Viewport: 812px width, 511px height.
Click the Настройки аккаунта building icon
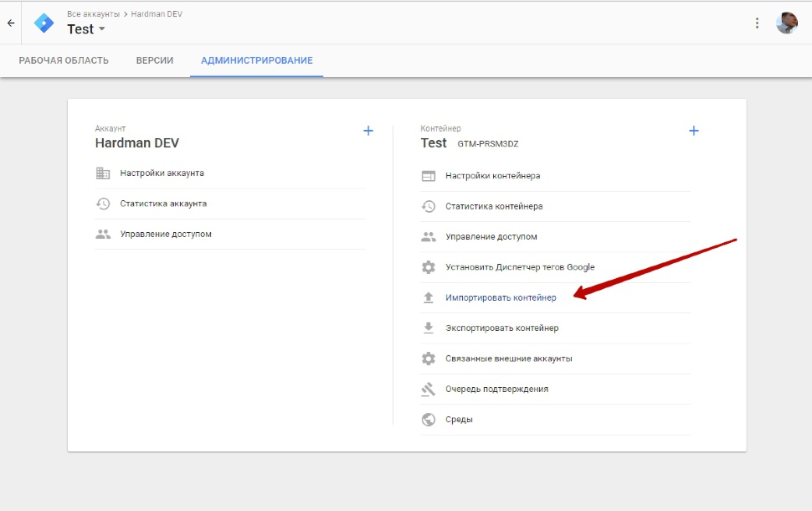pos(103,173)
